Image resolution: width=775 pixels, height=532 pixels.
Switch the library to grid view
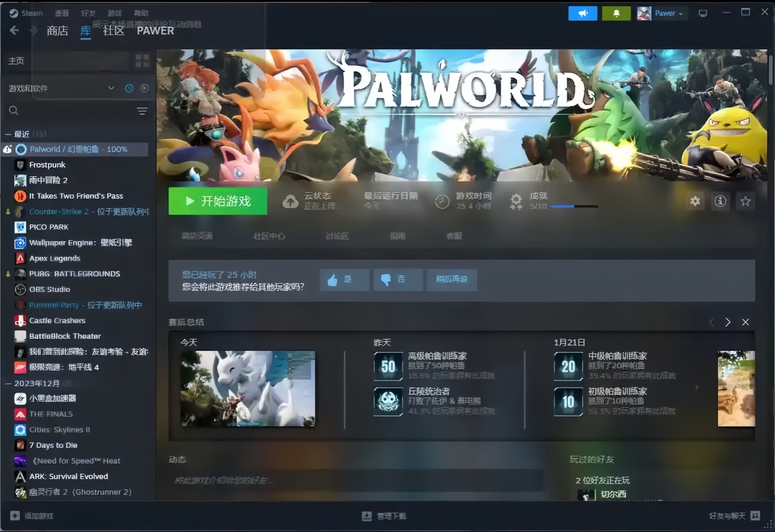click(x=142, y=61)
